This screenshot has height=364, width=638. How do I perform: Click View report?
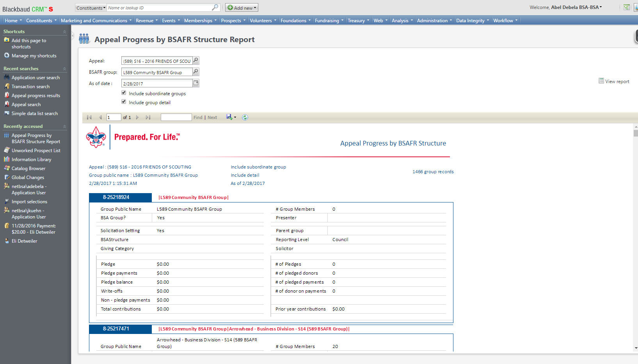click(614, 81)
